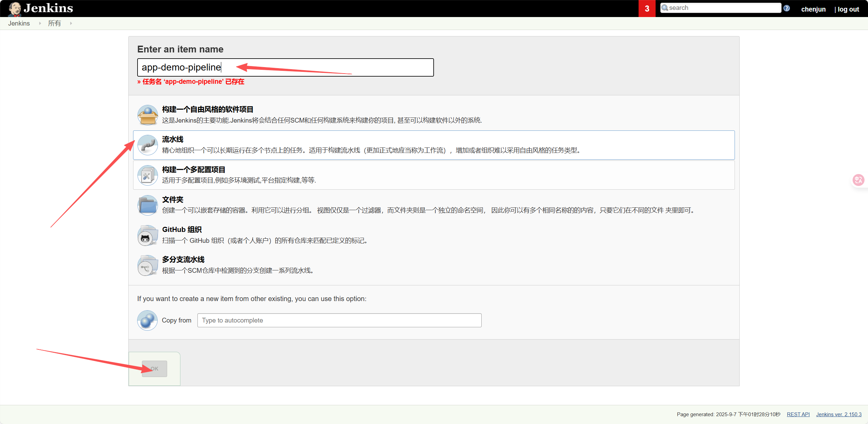This screenshot has height=424, width=868.
Task: Select the blue folder icon
Action: click(147, 205)
